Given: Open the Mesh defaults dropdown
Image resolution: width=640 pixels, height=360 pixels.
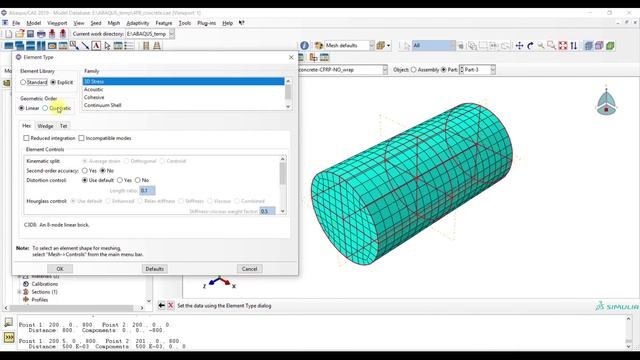Looking at the screenshot, I should pos(372,46).
